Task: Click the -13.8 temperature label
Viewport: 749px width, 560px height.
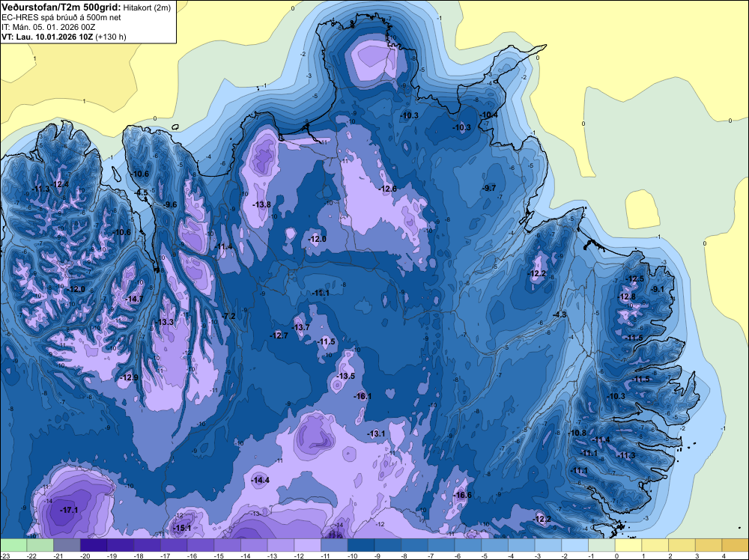Action: 261,205
